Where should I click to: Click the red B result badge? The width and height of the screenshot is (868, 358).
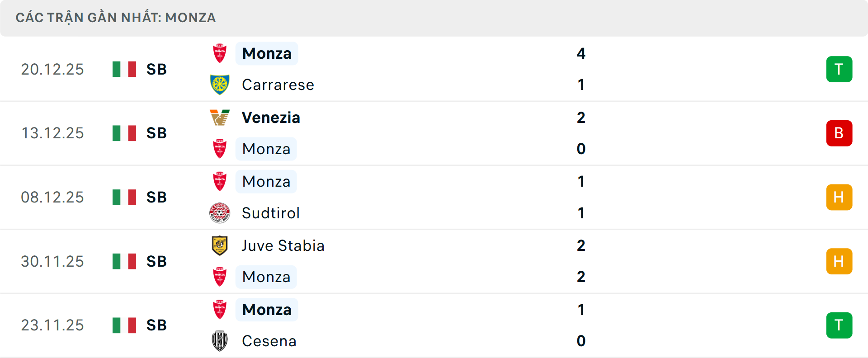click(839, 133)
